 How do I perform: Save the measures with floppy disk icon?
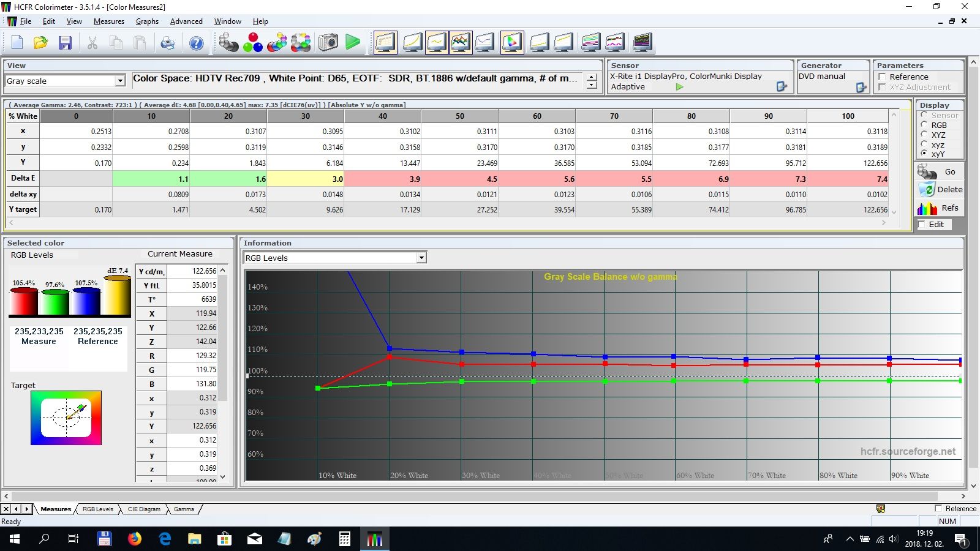pyautogui.click(x=65, y=43)
